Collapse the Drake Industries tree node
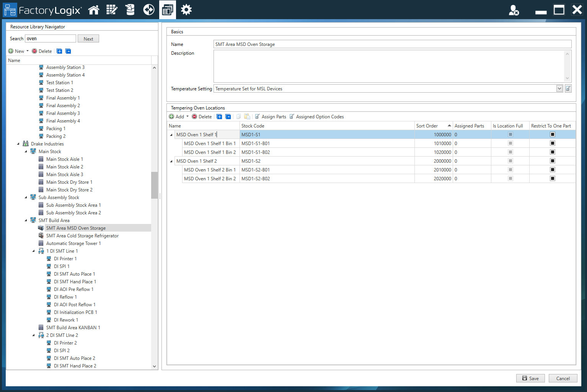This screenshot has height=392, width=587. tap(18, 144)
